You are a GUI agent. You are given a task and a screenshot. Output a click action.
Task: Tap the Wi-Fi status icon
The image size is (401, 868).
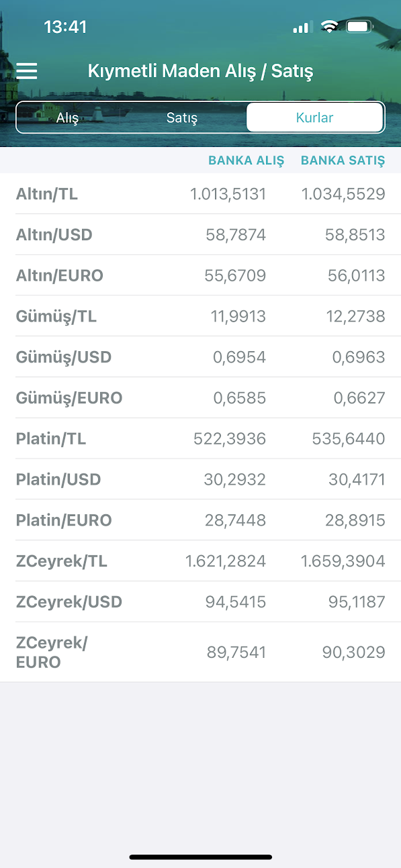pyautogui.click(x=329, y=27)
